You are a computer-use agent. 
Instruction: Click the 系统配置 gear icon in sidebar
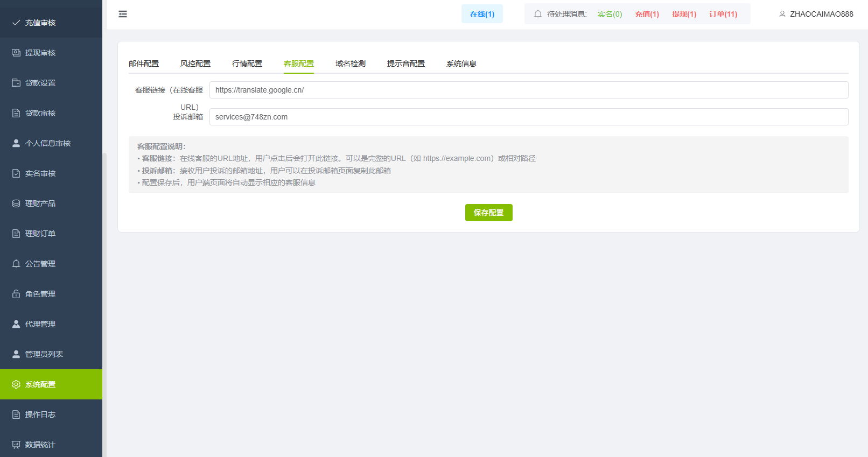[16, 384]
